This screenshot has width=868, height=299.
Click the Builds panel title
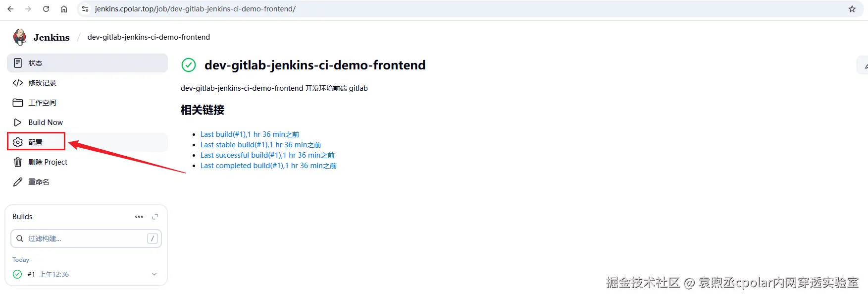[22, 217]
